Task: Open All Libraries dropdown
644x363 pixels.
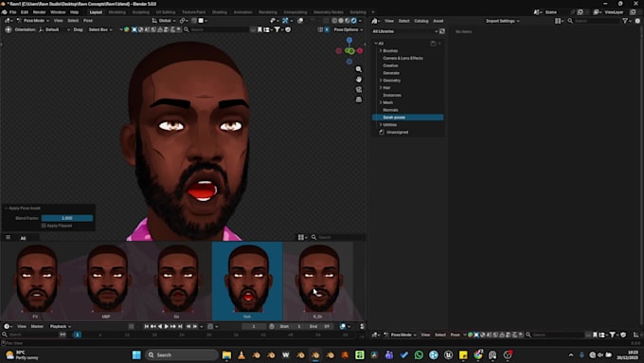Action: click(x=404, y=31)
